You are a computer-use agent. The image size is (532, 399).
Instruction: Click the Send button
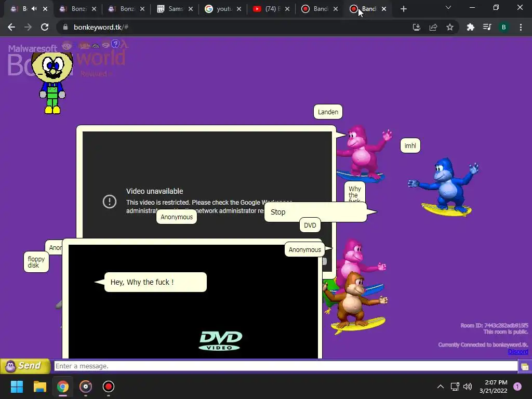tap(25, 366)
